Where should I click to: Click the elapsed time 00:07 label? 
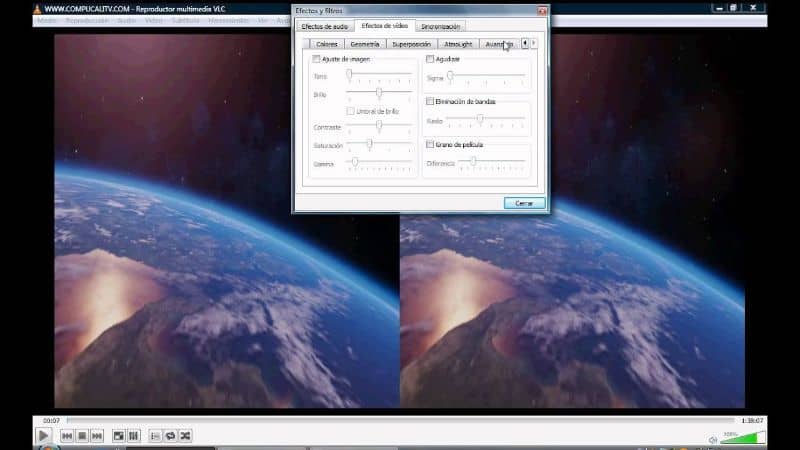pyautogui.click(x=51, y=421)
